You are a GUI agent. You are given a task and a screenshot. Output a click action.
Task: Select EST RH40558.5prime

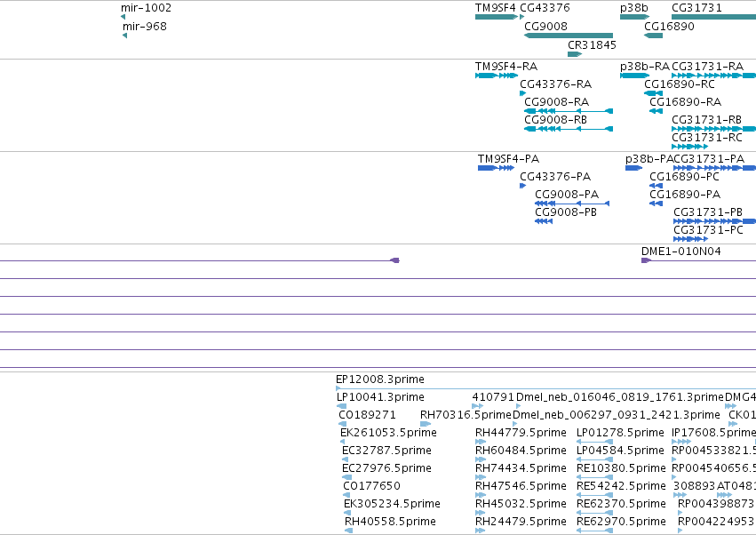click(390, 522)
